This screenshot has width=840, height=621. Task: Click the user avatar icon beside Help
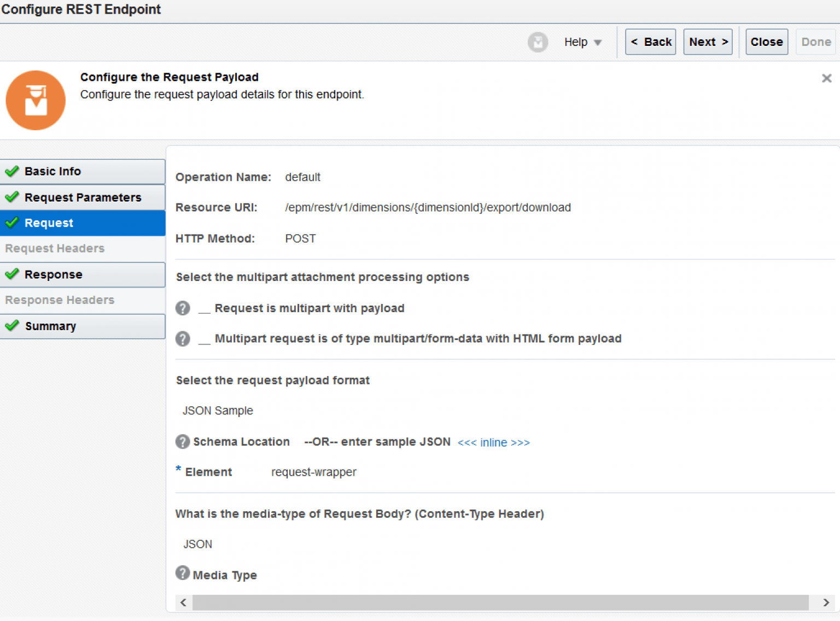tap(538, 42)
